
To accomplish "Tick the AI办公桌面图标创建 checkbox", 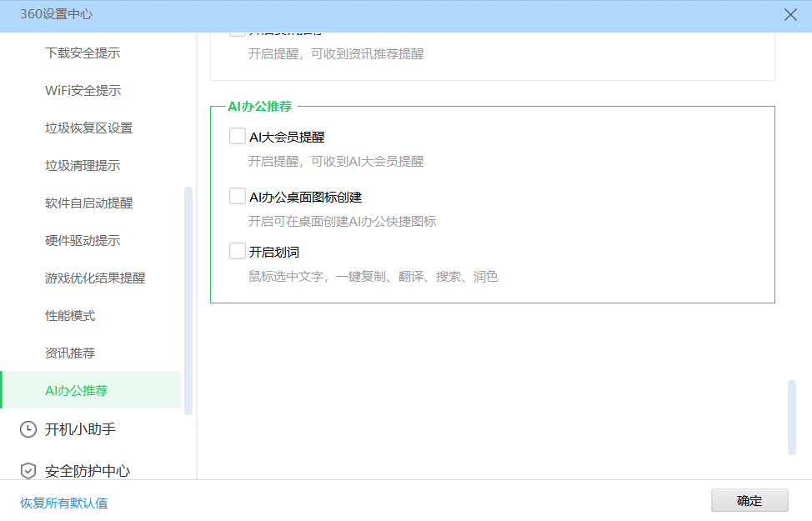I will tap(237, 196).
